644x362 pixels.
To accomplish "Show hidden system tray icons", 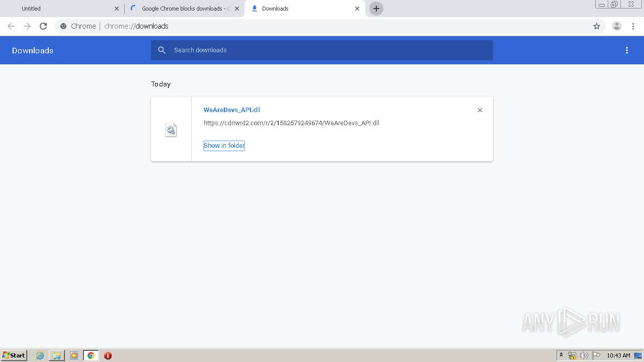I will pos(561,355).
